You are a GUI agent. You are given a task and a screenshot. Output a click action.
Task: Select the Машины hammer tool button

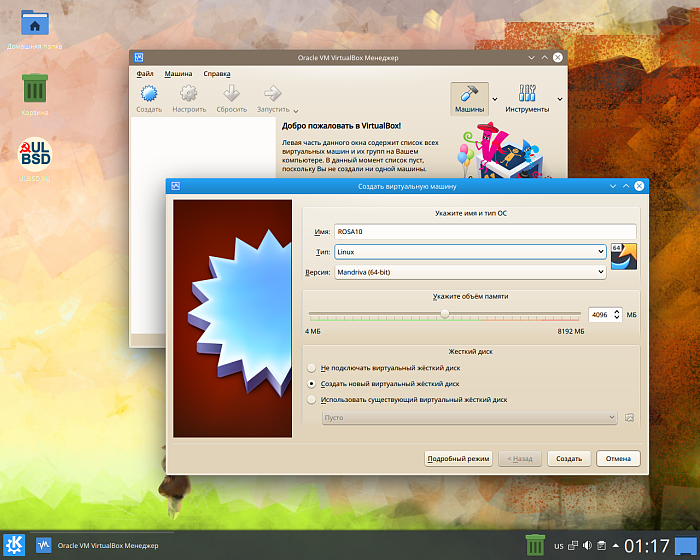point(469,99)
